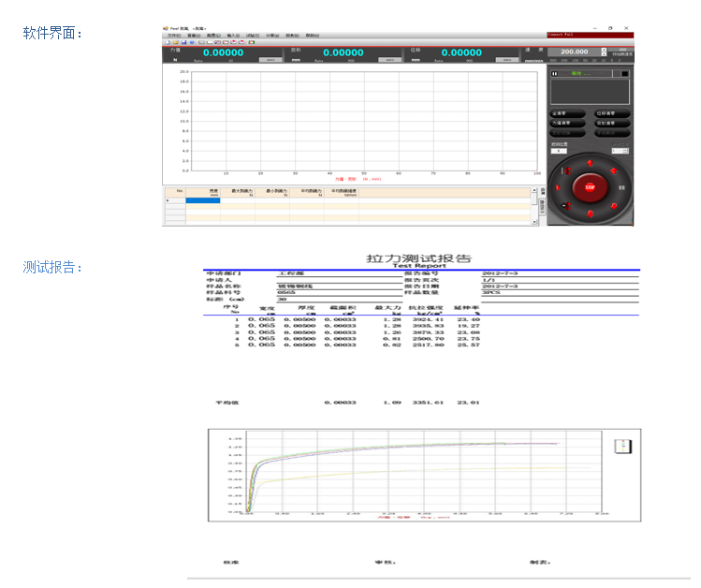Viewport: 701px width, 588px height.
Task: Click the green flag toolbar icon
Action: pyautogui.click(x=252, y=42)
